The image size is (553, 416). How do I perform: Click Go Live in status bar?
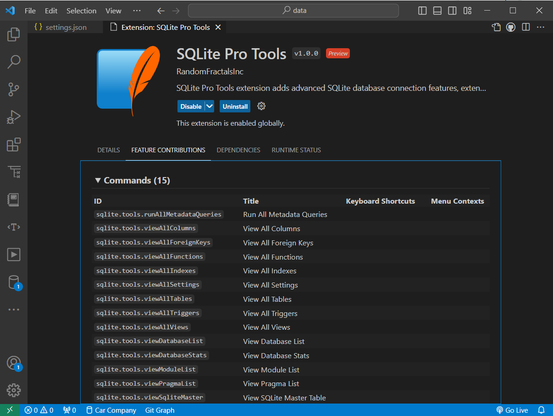(x=512, y=410)
